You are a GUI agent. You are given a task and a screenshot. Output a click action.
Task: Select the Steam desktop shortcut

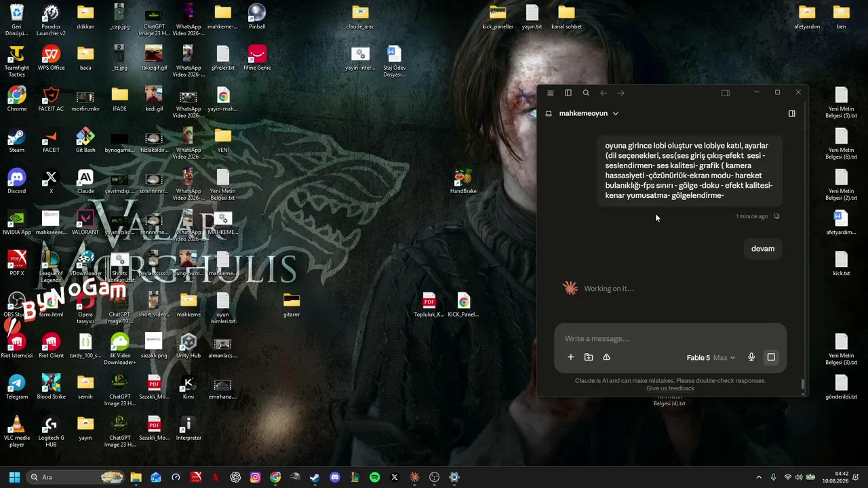tap(17, 140)
